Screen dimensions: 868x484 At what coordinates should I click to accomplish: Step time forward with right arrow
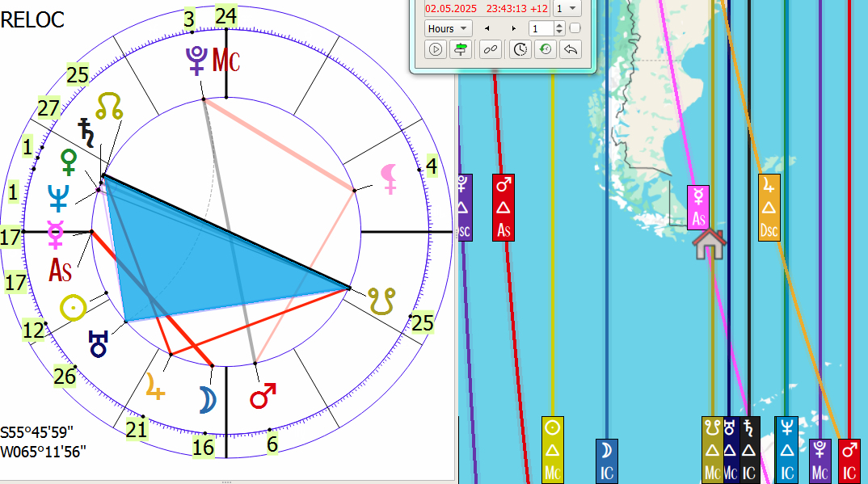[514, 28]
